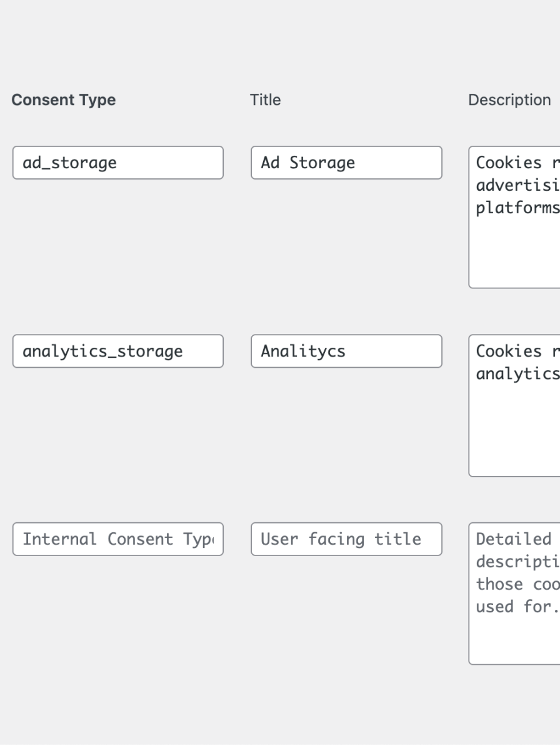Click "platforms" text in first description box
The width and height of the screenshot is (560, 745).
[x=516, y=208]
